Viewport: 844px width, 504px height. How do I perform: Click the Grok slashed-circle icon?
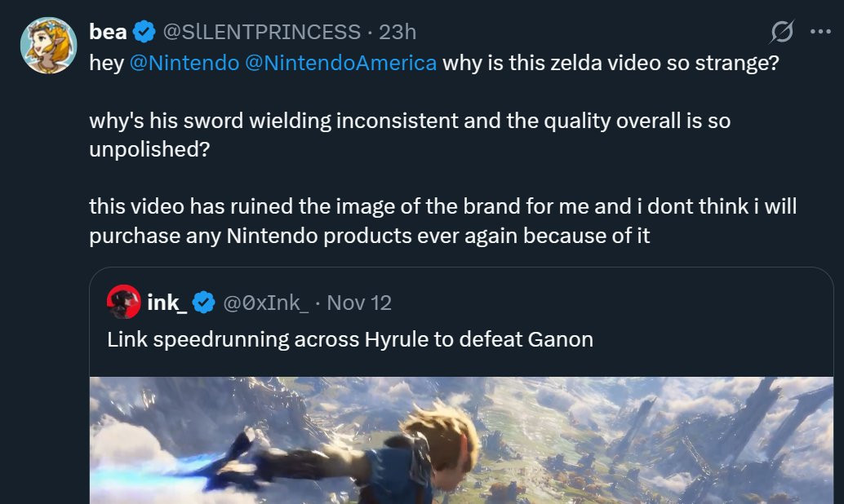pyautogui.click(x=781, y=32)
